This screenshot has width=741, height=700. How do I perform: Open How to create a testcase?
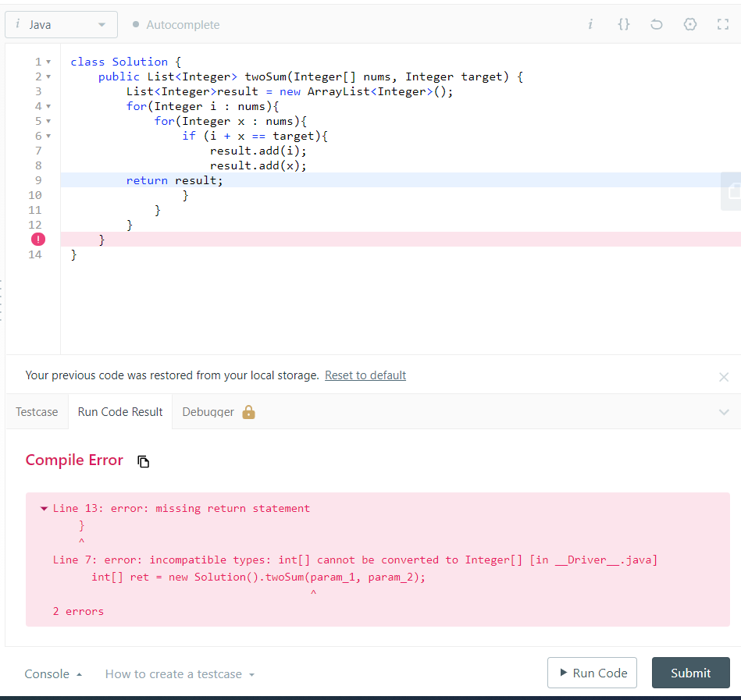tap(180, 674)
